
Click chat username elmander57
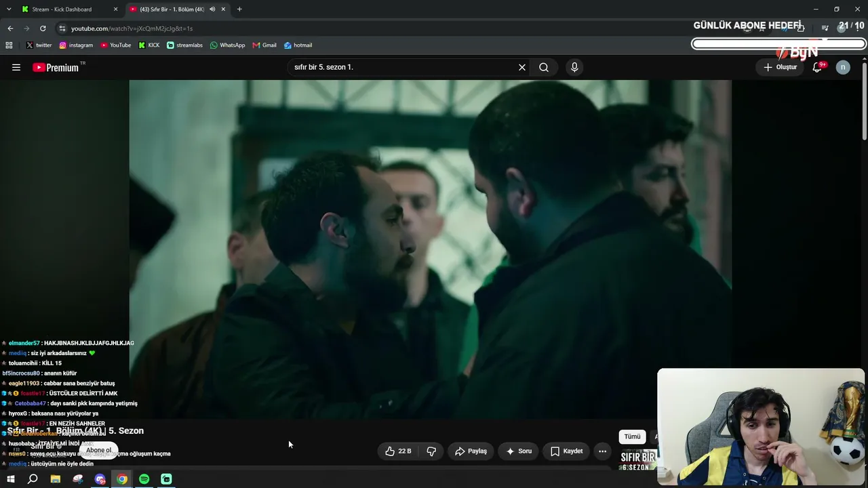(24, 343)
